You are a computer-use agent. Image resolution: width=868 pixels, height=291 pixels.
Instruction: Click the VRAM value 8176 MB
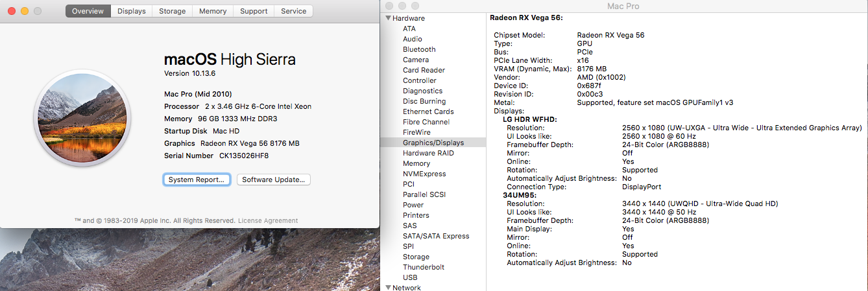click(x=592, y=69)
